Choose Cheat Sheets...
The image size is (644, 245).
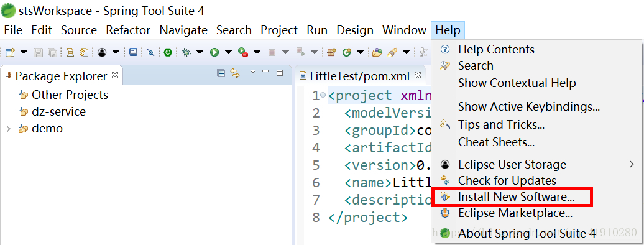point(536,142)
